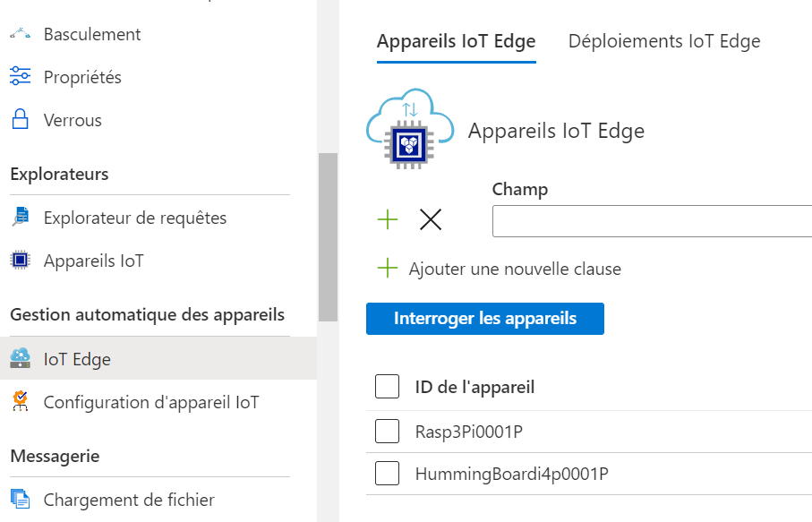812x522 pixels.
Task: Click Ajouter une nouvelle clause
Action: pyautogui.click(x=515, y=269)
